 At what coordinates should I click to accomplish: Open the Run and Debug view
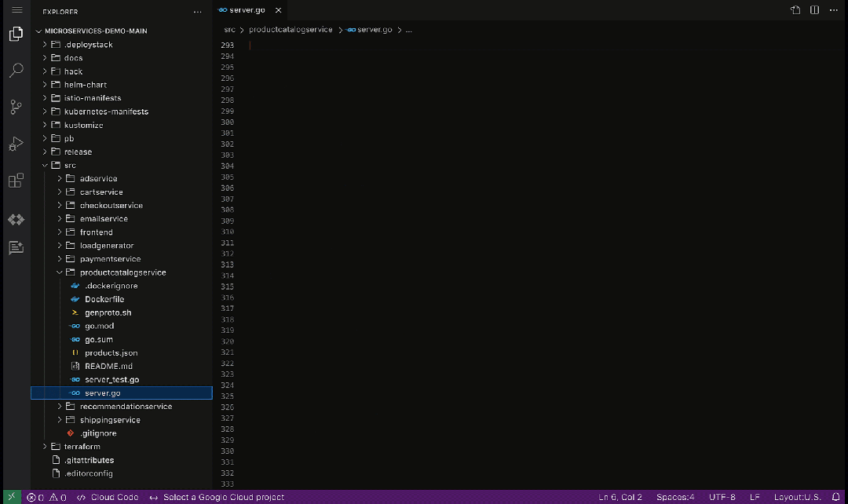[x=16, y=144]
